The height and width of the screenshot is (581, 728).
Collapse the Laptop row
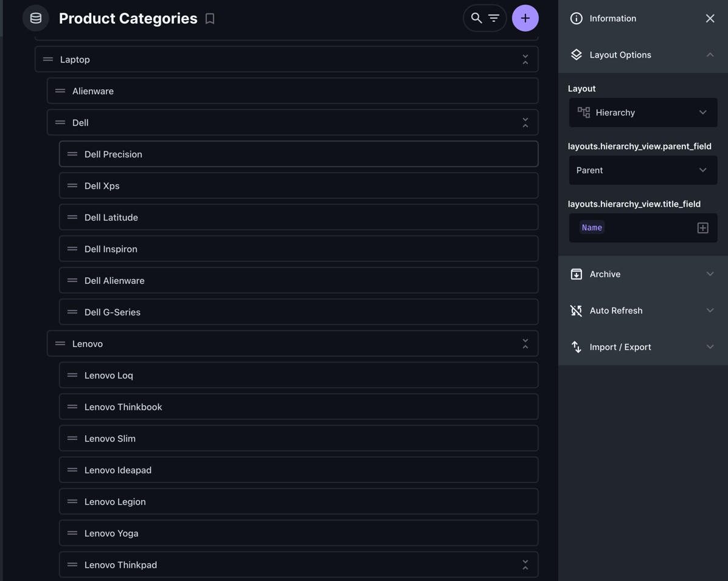525,60
